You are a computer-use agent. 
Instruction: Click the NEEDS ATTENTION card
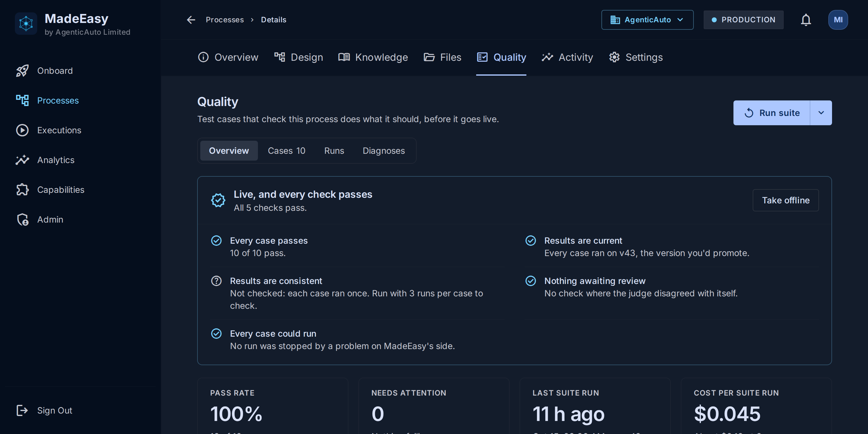(x=434, y=406)
